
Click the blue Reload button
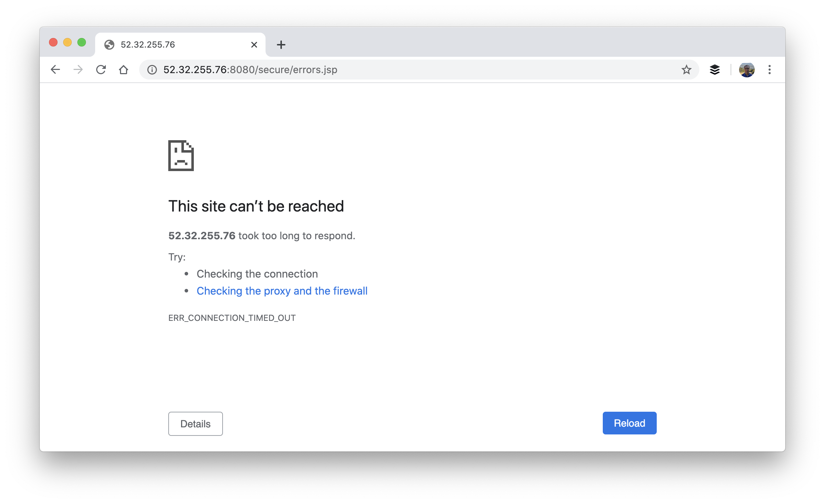[x=629, y=423]
